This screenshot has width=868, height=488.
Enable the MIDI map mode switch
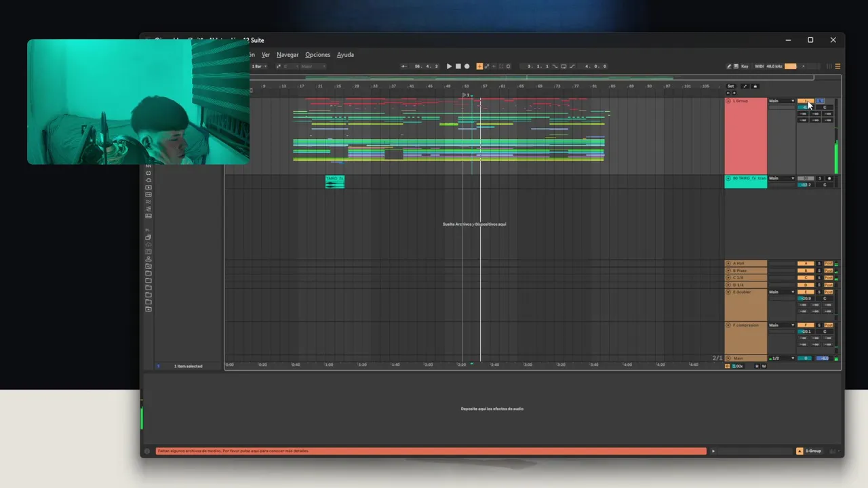point(759,66)
